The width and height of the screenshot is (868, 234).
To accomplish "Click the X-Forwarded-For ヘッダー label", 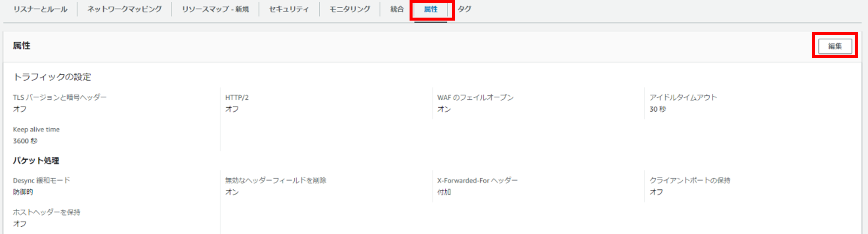I will point(477,180).
